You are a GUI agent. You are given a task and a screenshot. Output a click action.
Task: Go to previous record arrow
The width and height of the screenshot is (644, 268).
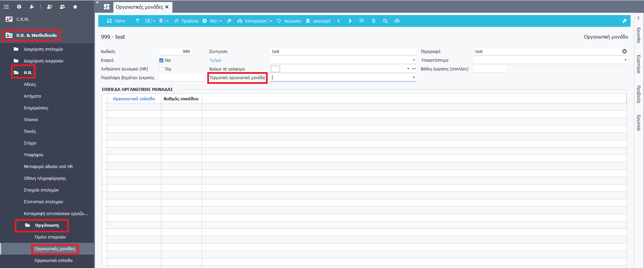(339, 21)
